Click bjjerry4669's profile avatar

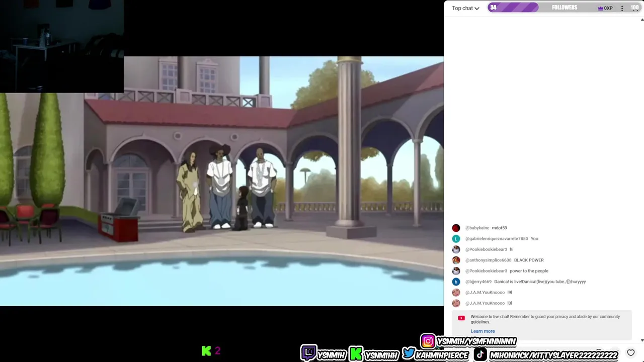(456, 282)
